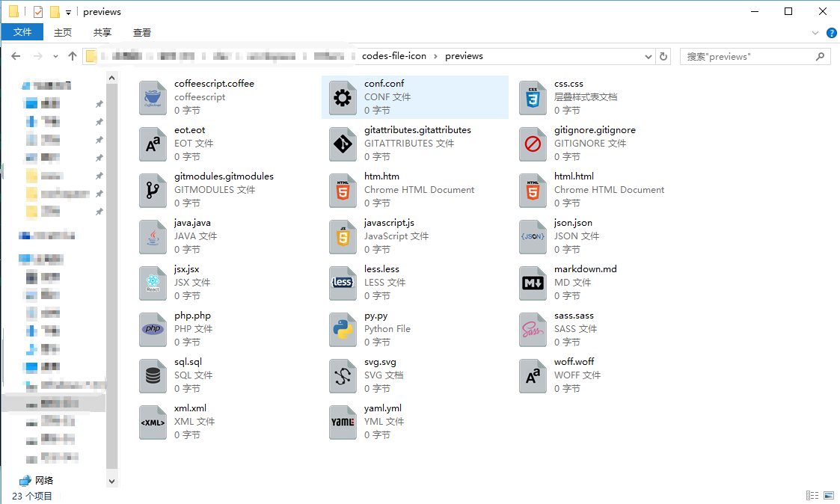The image size is (840, 504).
Task: Select the less.less file icon
Action: [x=343, y=283]
